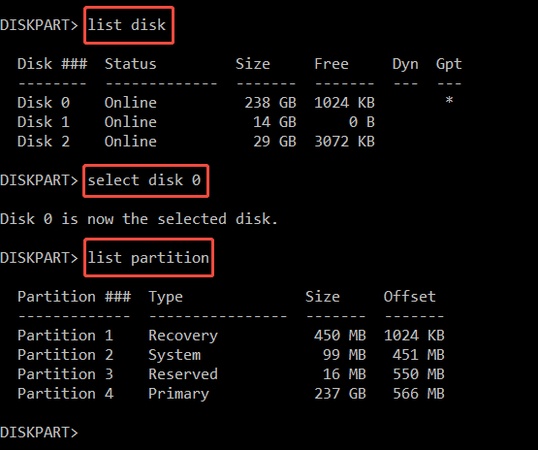
Task: Click the Status column header
Action: [130, 64]
